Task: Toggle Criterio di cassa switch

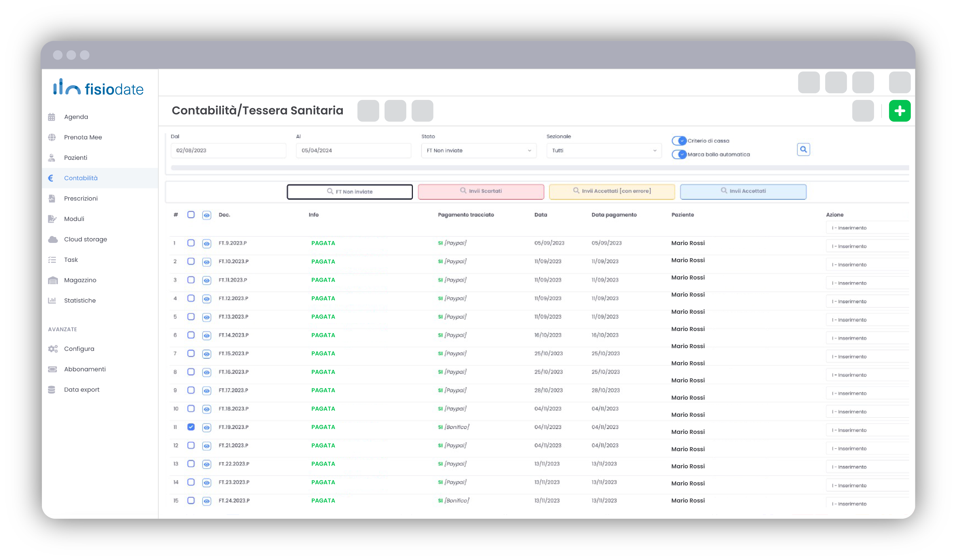Action: coord(679,141)
